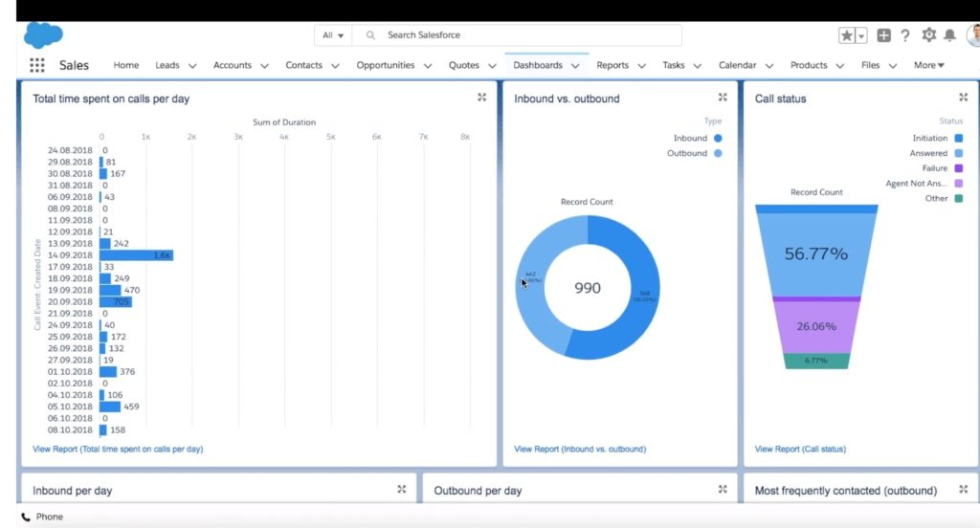Viewport: 980px width, 528px height.
Task: Switch to the Reports tab
Action: [612, 65]
